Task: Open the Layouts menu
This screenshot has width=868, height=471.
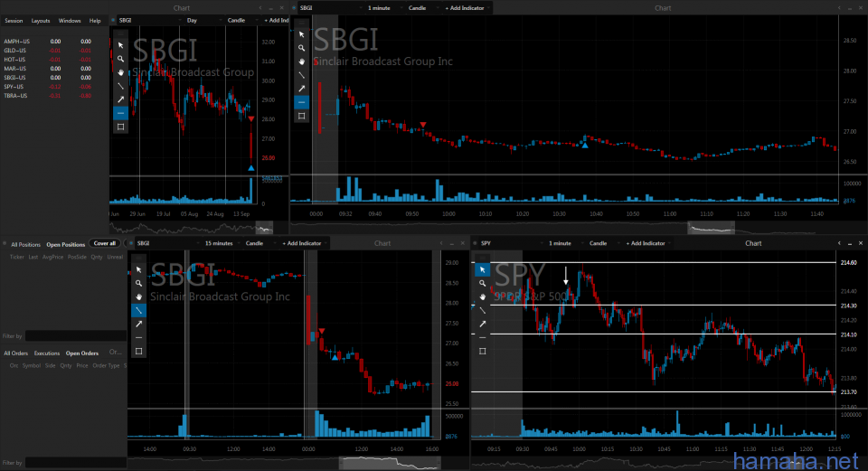Action: pyautogui.click(x=41, y=21)
